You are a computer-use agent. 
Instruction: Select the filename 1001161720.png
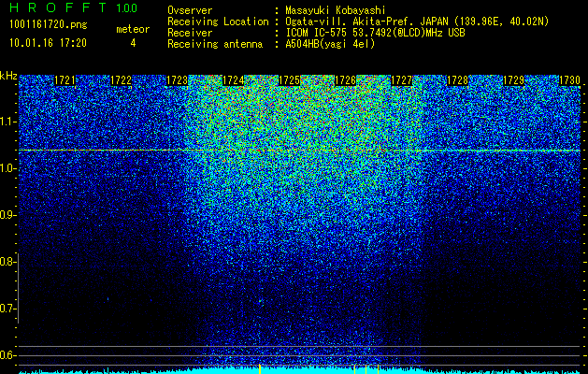(49, 25)
